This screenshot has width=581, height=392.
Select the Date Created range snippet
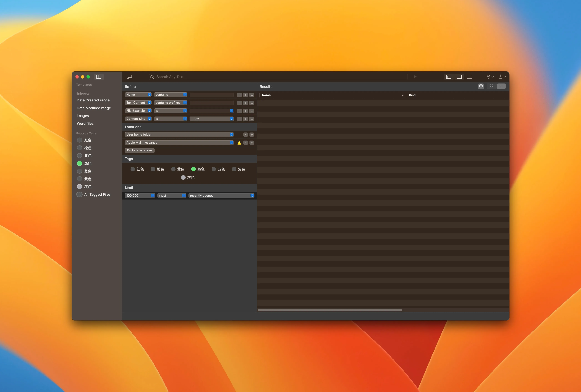[x=93, y=100]
